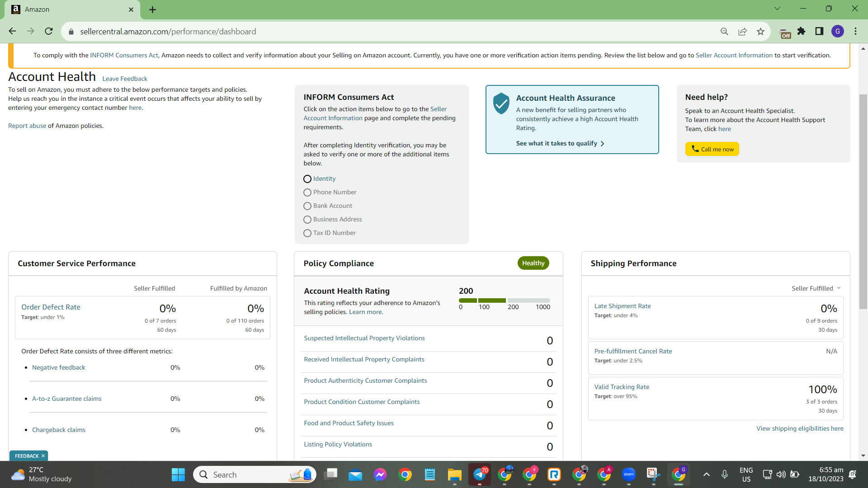Click the Account Health Rating progress bar
868x488 pixels.
505,300
